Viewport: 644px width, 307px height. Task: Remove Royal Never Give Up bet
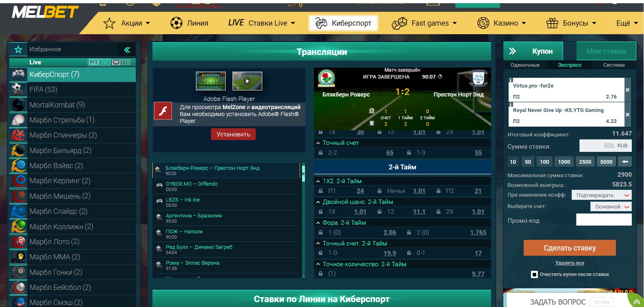point(627,114)
